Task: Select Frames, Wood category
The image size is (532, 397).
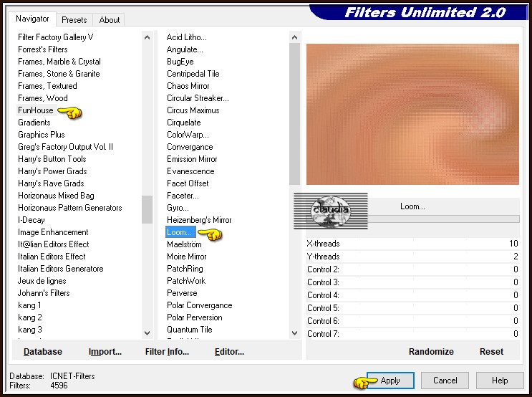Action: [43, 98]
